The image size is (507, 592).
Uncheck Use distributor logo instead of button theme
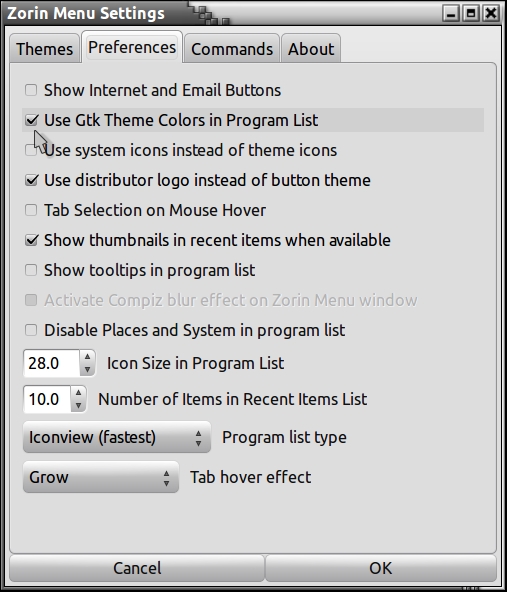pos(31,180)
